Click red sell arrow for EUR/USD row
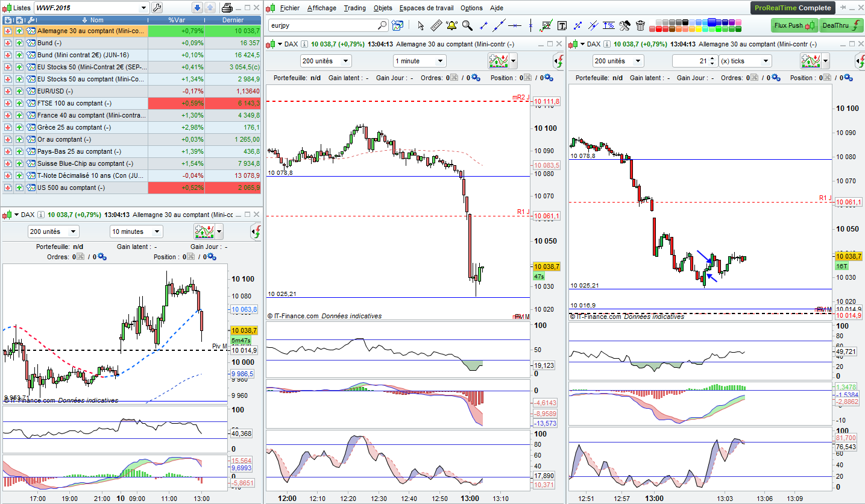The width and height of the screenshot is (865, 504). point(8,91)
